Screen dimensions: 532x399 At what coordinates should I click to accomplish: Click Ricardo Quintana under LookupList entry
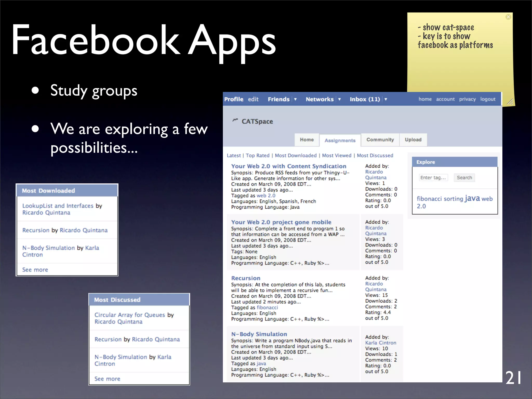pos(46,213)
